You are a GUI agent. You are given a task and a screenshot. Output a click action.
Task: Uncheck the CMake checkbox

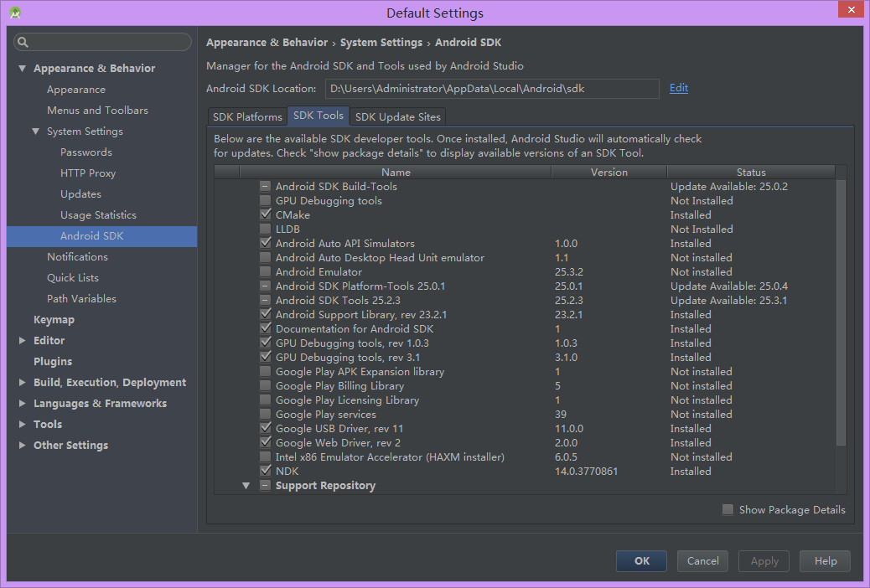click(x=265, y=214)
